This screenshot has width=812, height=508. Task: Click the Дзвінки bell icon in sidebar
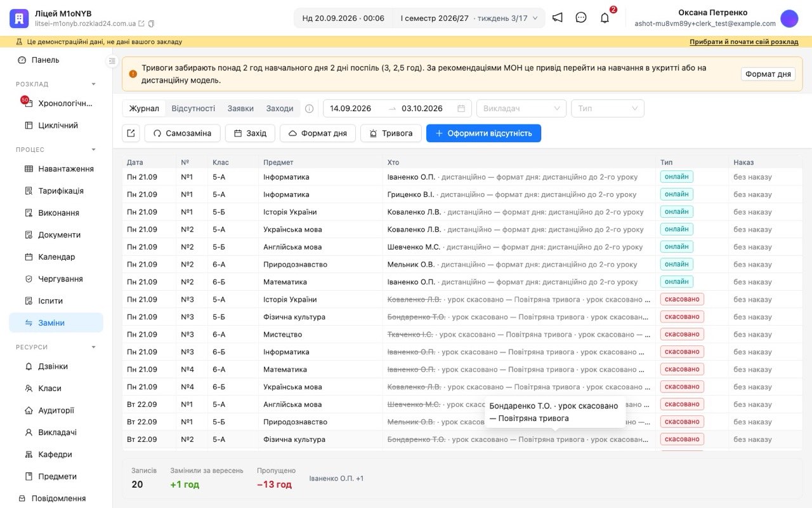point(29,366)
